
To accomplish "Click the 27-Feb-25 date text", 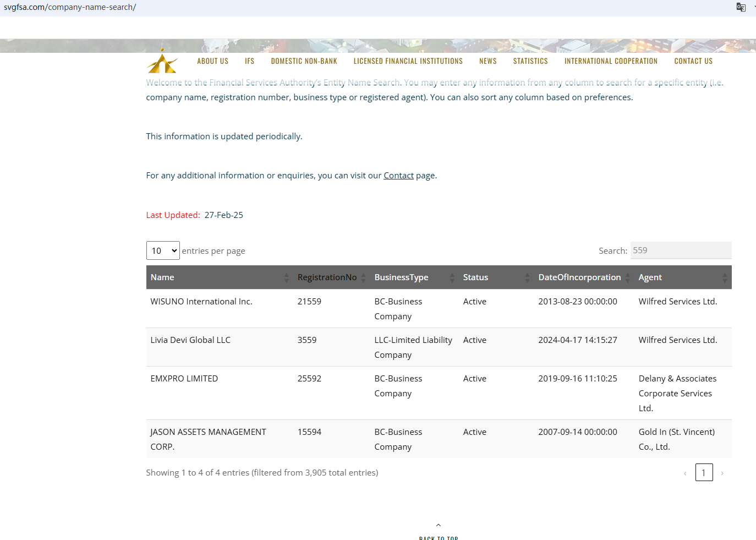I will click(224, 215).
